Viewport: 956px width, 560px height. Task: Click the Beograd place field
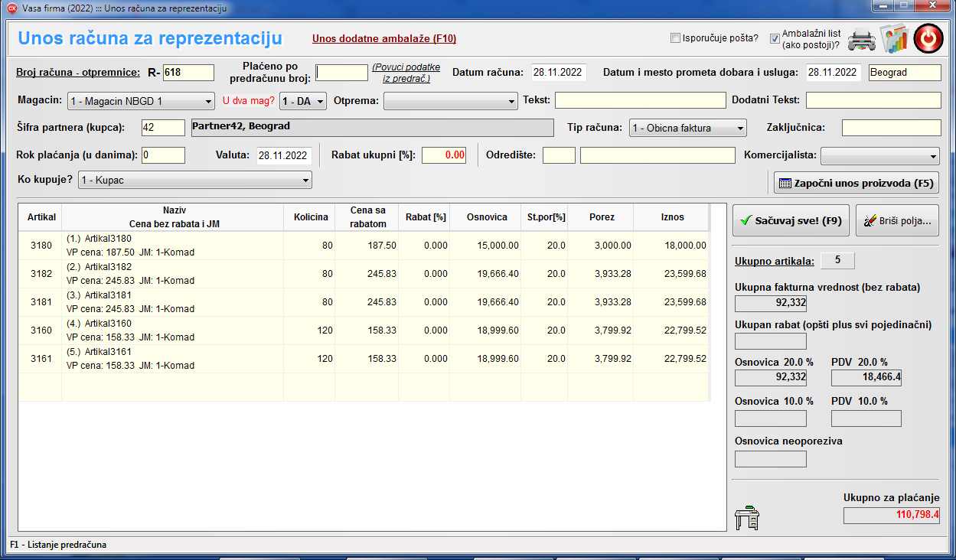905,73
